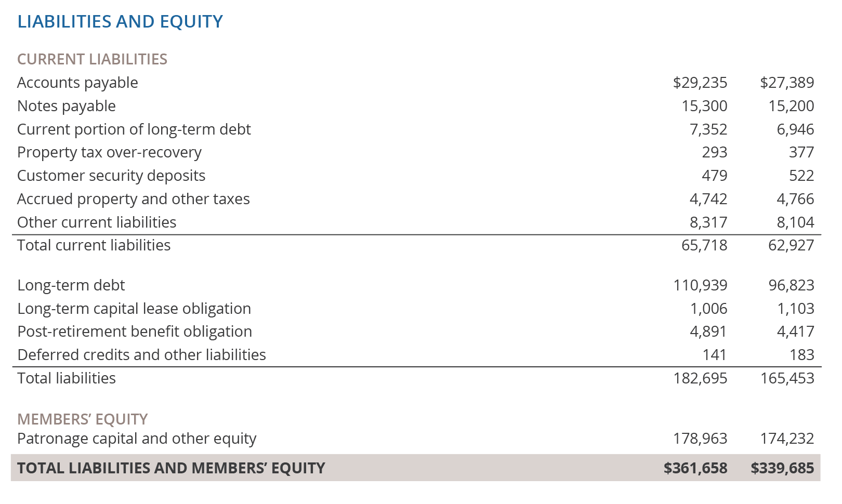This screenshot has height=504, width=842.
Task: Click Long-term capital lease obligation label
Action: point(134,309)
